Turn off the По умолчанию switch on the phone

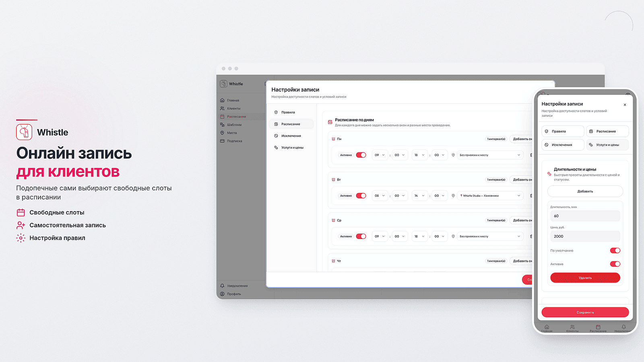615,251
